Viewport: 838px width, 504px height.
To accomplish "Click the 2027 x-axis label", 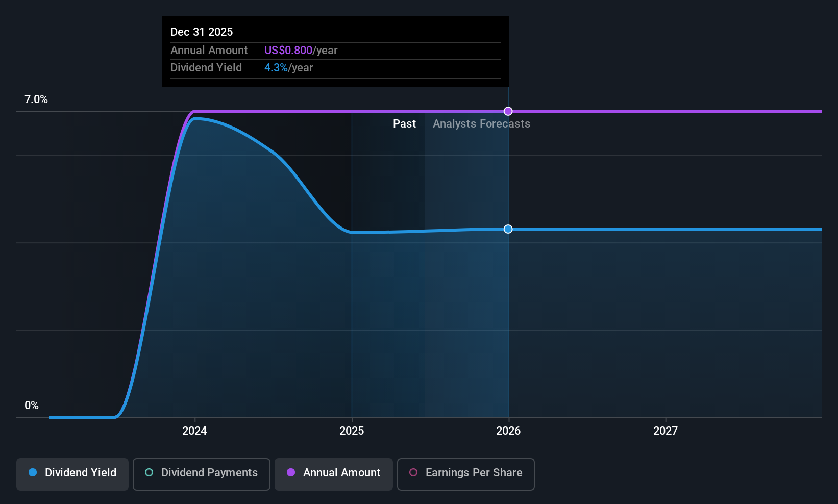I will click(x=666, y=431).
